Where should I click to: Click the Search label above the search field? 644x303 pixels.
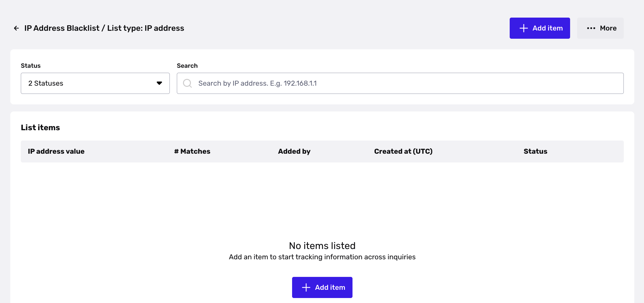tap(187, 66)
